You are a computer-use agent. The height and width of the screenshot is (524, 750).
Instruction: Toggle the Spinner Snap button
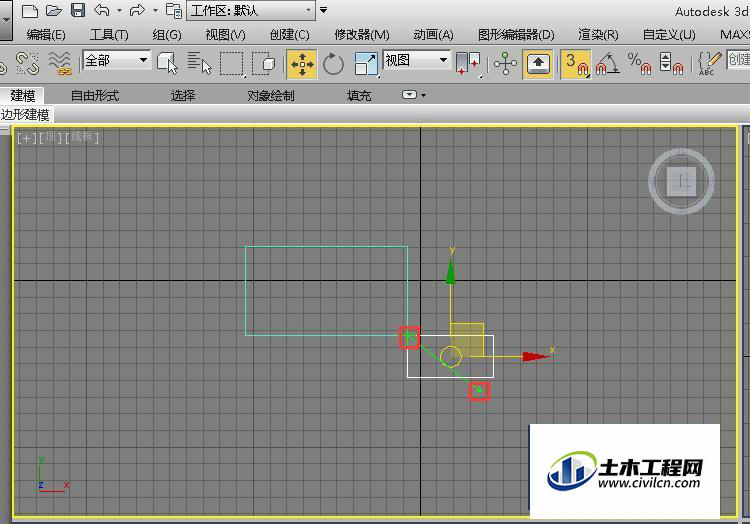671,64
